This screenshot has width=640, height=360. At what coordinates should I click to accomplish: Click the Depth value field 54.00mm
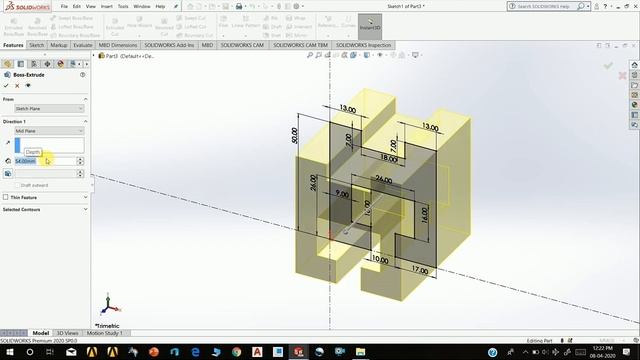pos(45,161)
